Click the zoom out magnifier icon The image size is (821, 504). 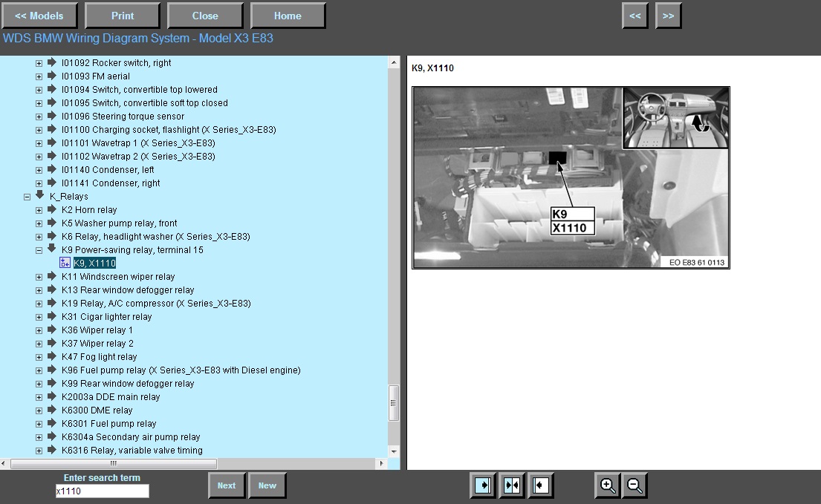pos(635,485)
